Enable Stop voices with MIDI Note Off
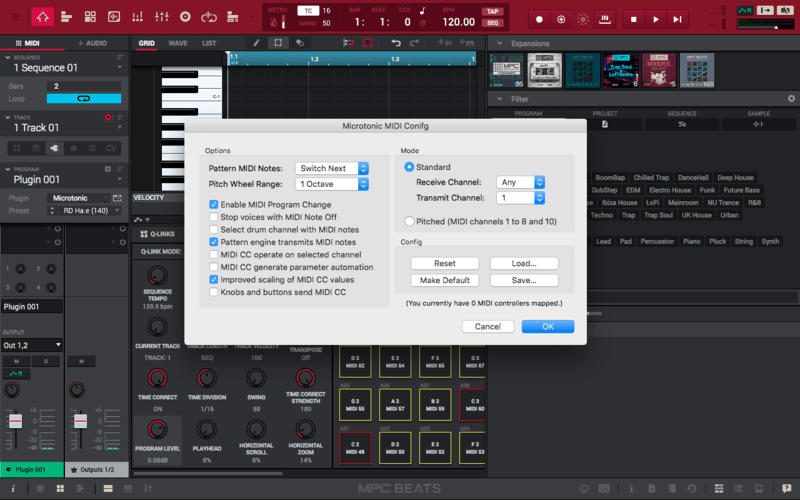Viewport: 800px width, 500px height. (213, 217)
